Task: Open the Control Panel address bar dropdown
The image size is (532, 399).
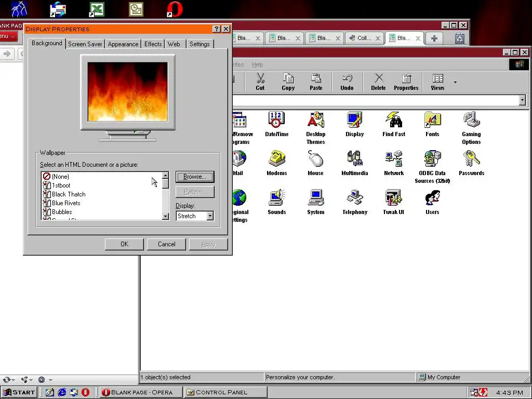Action: [x=523, y=100]
